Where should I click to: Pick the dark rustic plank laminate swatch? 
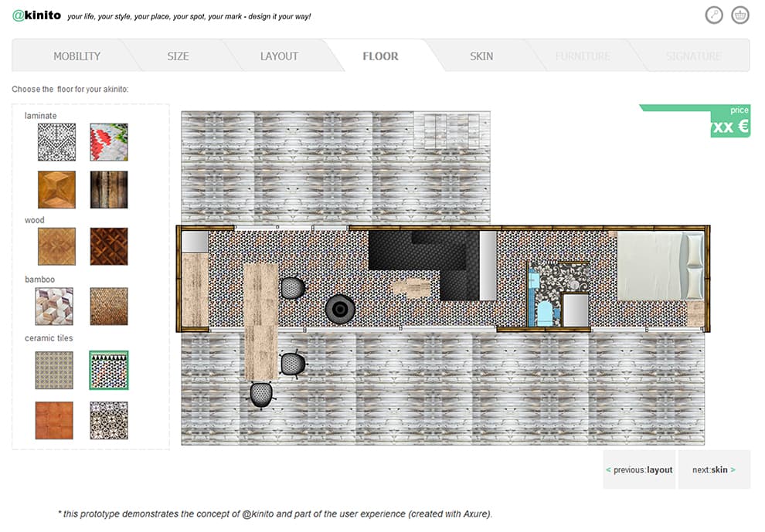click(109, 190)
